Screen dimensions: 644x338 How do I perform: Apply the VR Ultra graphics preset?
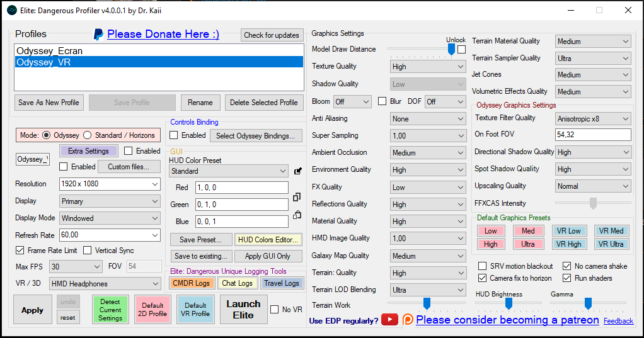click(x=611, y=244)
